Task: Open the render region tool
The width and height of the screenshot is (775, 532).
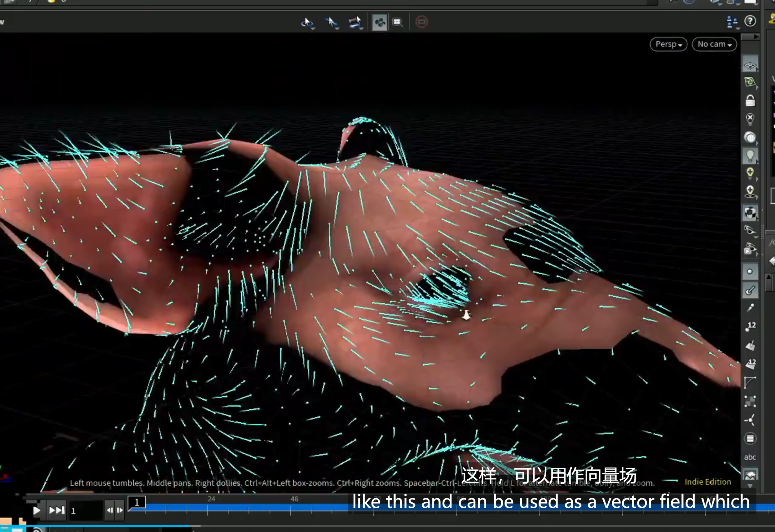Action: point(397,22)
